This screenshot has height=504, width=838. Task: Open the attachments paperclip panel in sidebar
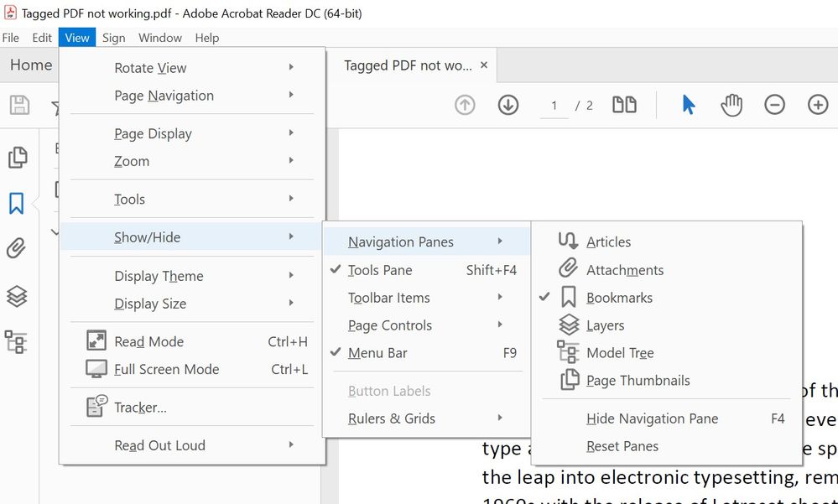(x=17, y=248)
